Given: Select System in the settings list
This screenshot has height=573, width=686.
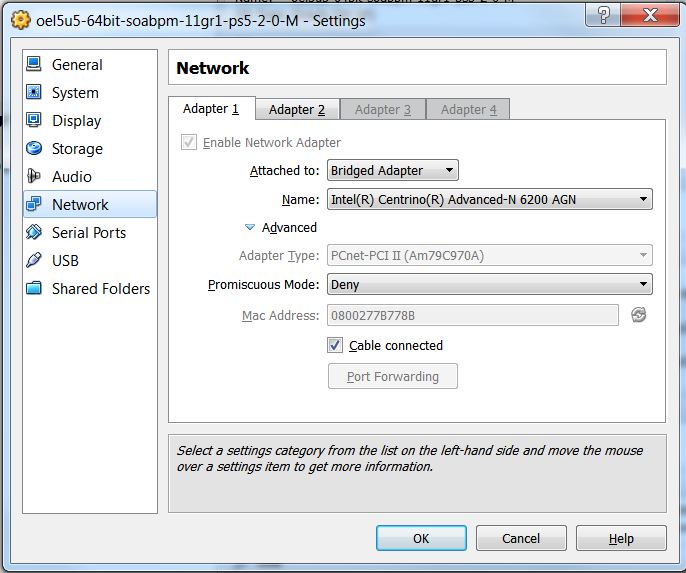Looking at the screenshot, I should 90,92.
